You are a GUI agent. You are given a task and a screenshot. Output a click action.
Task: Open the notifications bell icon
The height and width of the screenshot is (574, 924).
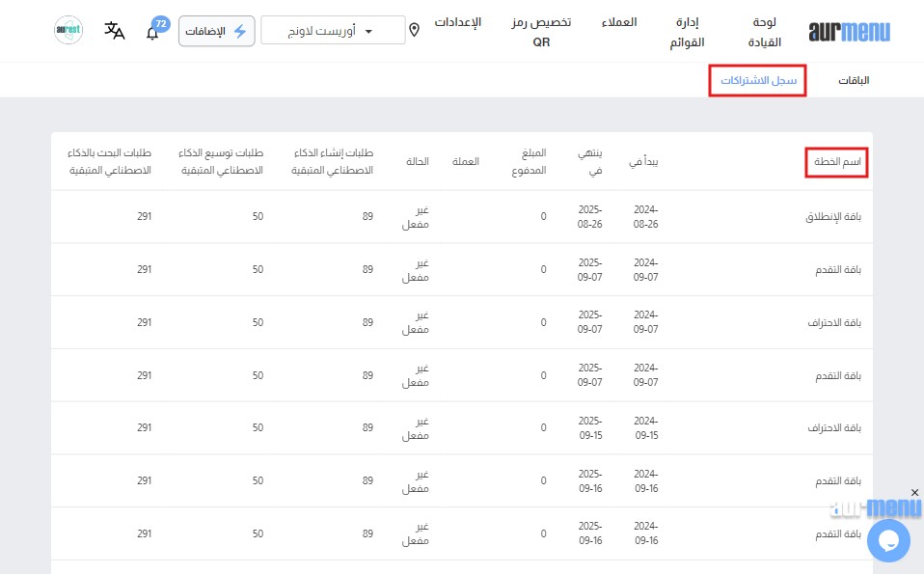[x=152, y=33]
